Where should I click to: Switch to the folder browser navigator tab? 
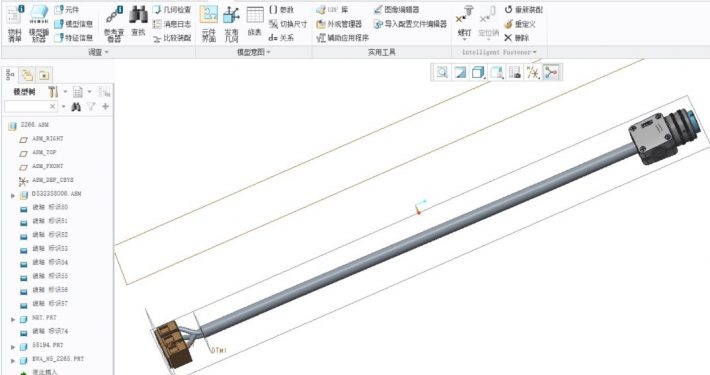point(27,75)
